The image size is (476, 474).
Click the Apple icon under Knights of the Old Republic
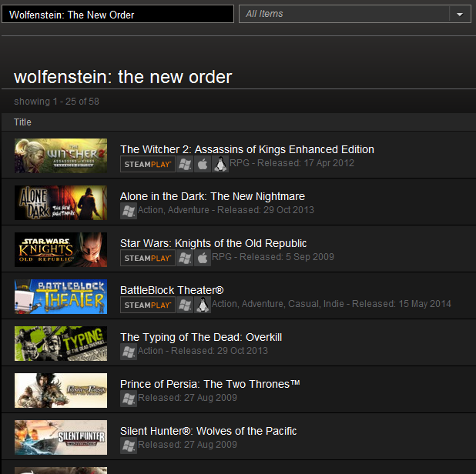pyautogui.click(x=203, y=258)
